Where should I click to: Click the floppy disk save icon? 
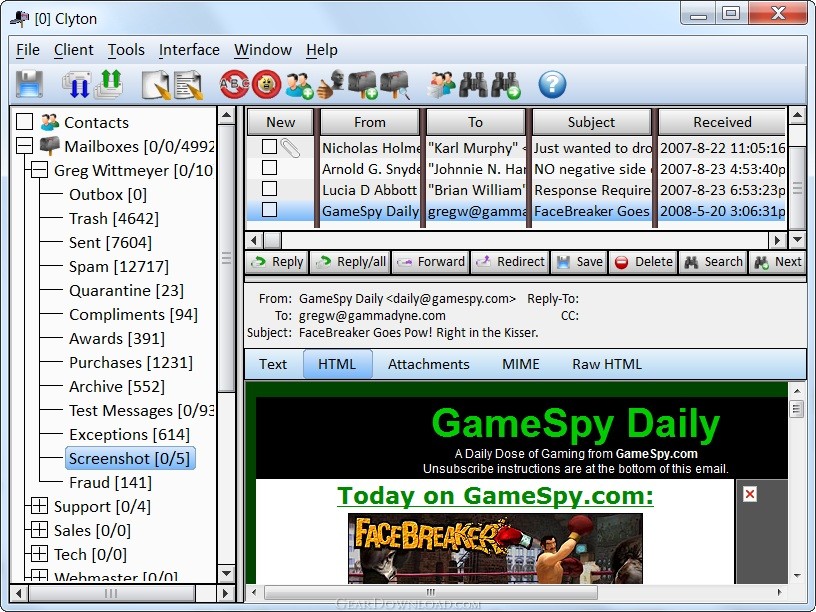tap(29, 84)
